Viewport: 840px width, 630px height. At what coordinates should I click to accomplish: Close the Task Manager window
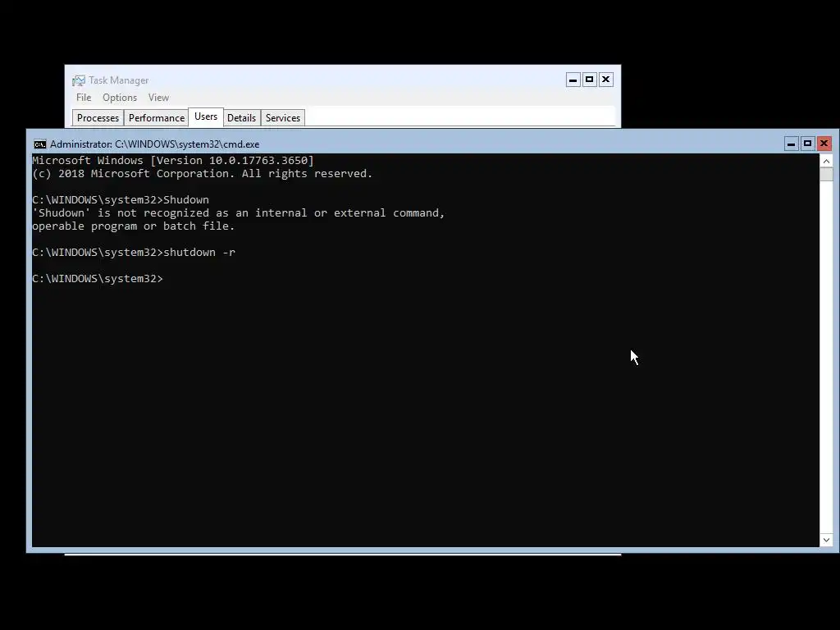[606, 80]
